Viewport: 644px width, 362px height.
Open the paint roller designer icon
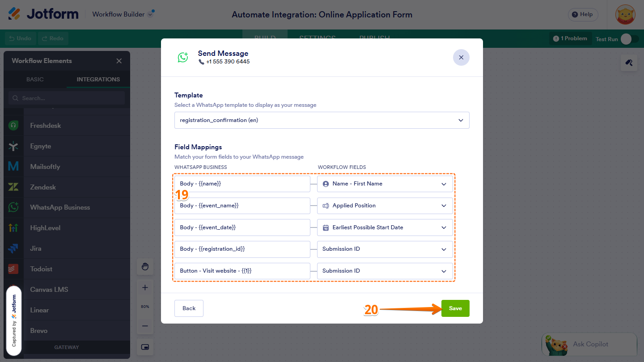click(x=629, y=63)
